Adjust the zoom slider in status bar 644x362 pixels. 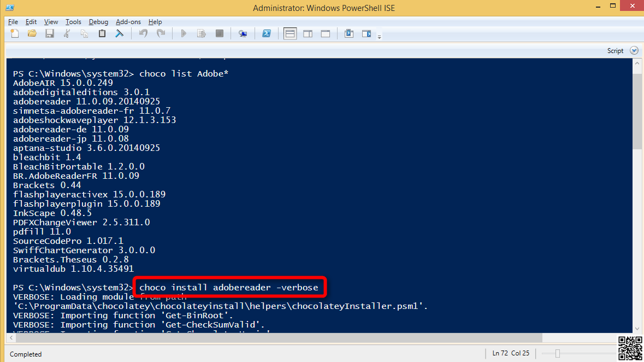pyautogui.click(x=558, y=353)
